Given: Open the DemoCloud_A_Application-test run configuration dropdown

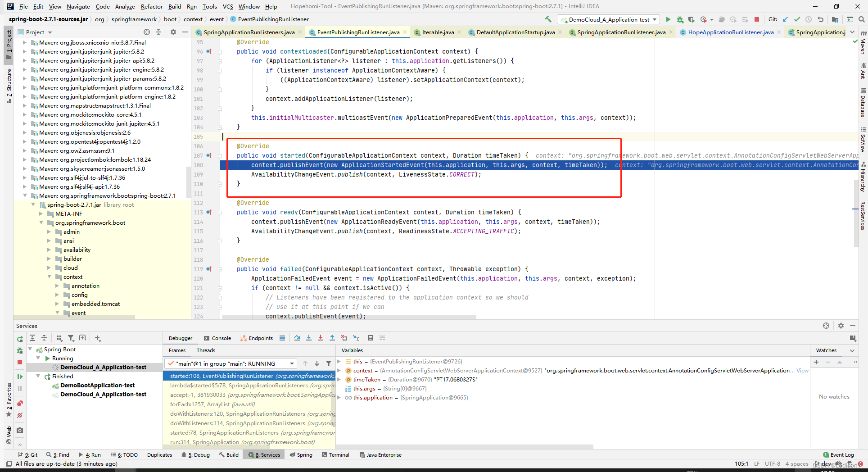Looking at the screenshot, I should click(x=609, y=19).
